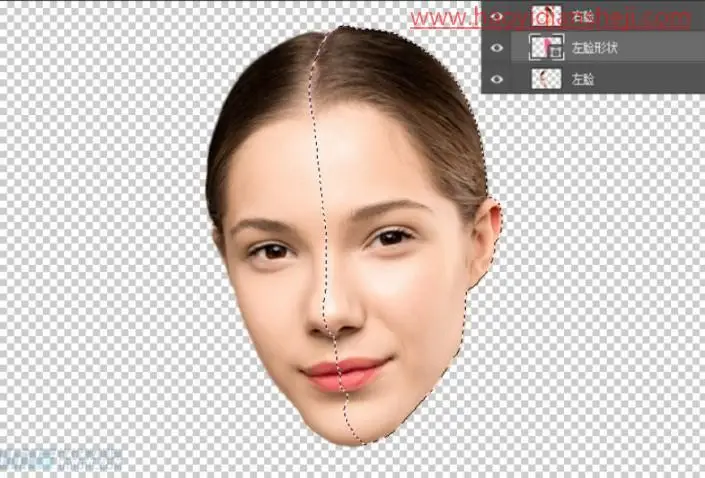Hide the 左脸形状 layer with its eye icon
Screen dimensions: 705x478
click(x=496, y=47)
